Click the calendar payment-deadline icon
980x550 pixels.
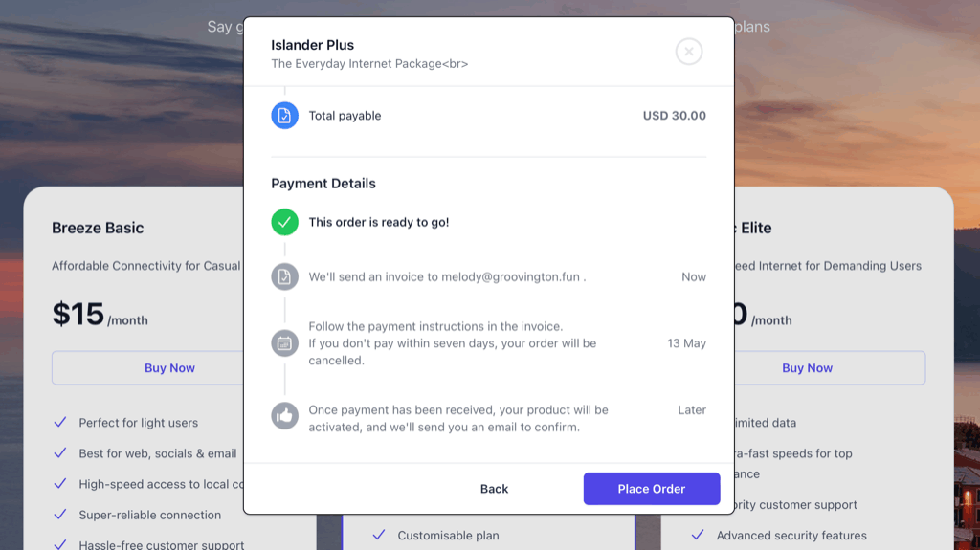point(284,343)
